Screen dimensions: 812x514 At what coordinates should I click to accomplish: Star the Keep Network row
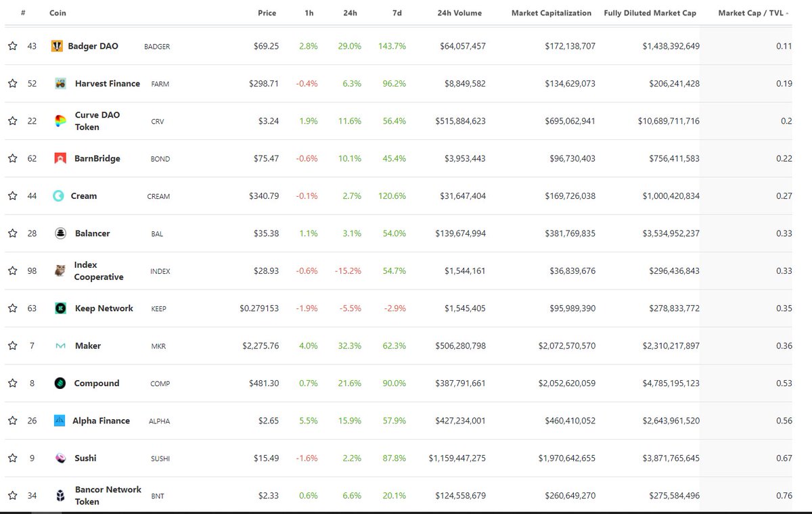(x=12, y=308)
